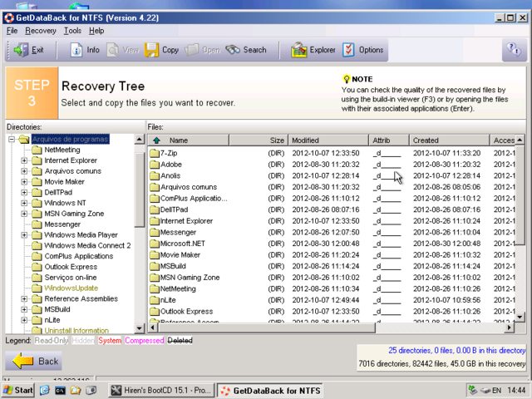Viewport: 532px width, 399px height.
Task: Open command prompt quick launch icon
Action: point(60,390)
